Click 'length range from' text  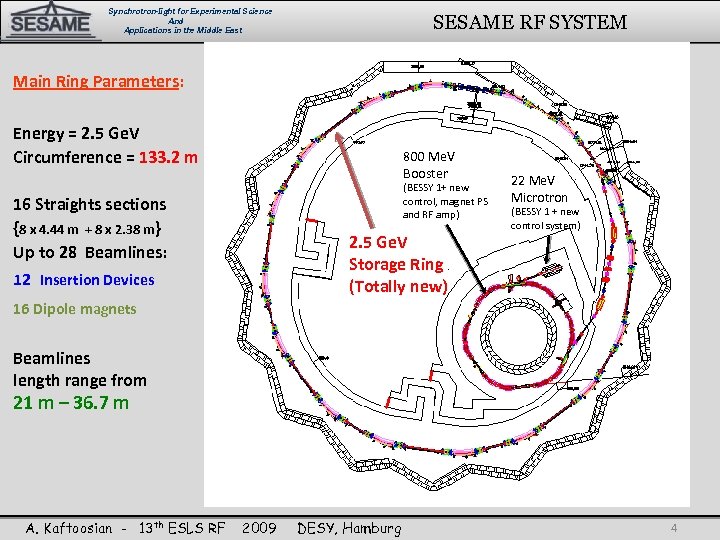(x=80, y=381)
